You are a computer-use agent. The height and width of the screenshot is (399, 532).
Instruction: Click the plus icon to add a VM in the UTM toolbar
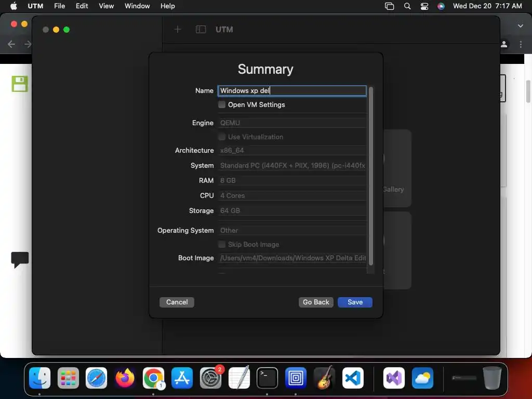(x=178, y=30)
